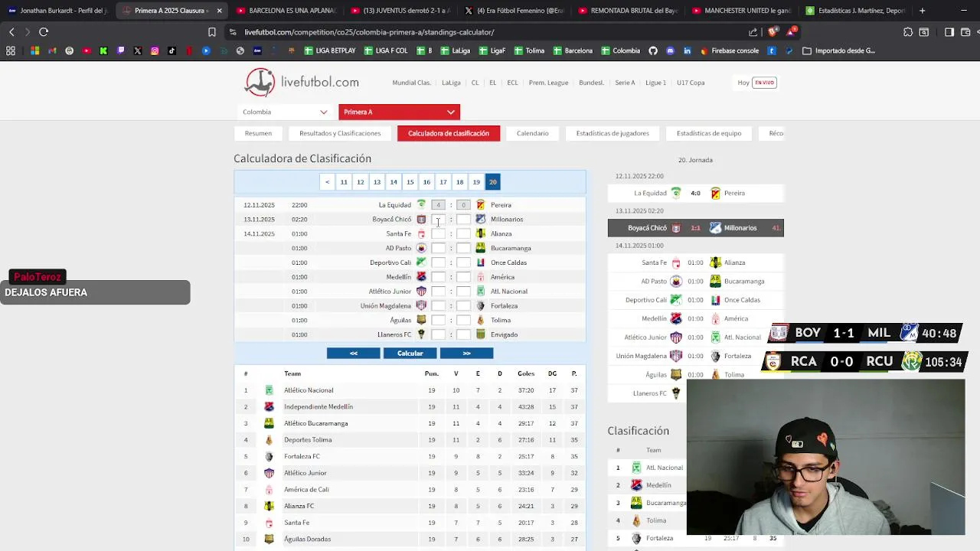Click the livefutbol.com soccer ball logo
The image size is (980, 551).
pos(260,83)
